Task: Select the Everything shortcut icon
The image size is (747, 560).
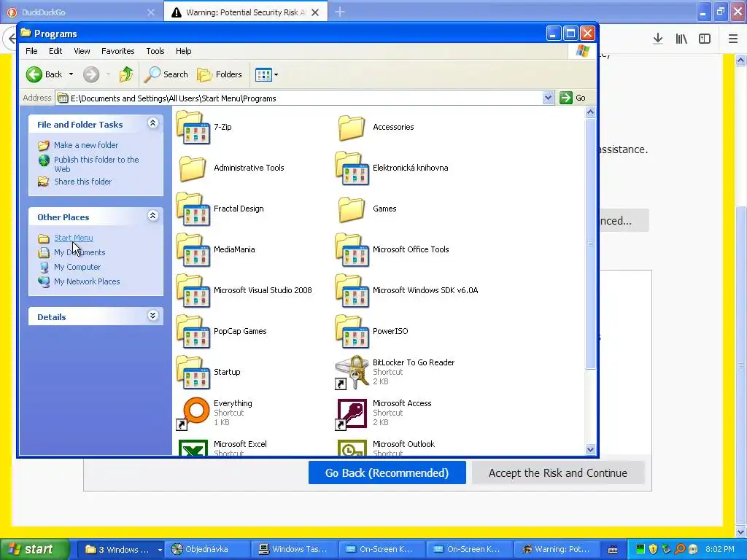Action: [x=193, y=414]
